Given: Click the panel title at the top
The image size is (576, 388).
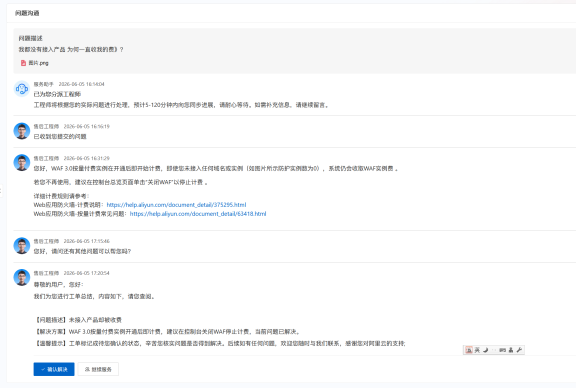Looking at the screenshot, I should click(x=27, y=13).
